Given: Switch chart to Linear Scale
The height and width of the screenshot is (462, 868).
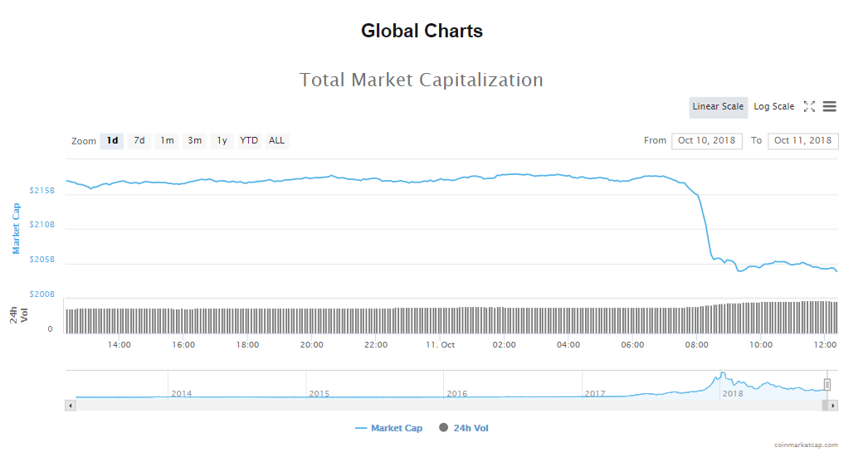Looking at the screenshot, I should (718, 106).
